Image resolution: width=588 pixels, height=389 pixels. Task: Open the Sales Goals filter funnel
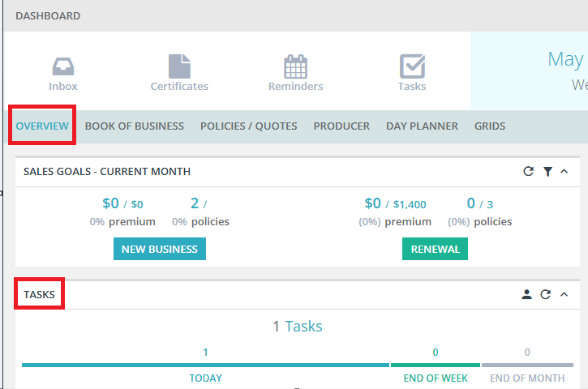547,172
